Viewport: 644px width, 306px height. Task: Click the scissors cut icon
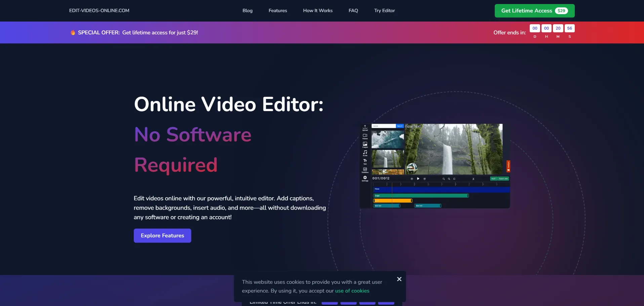pyautogui.click(x=473, y=179)
